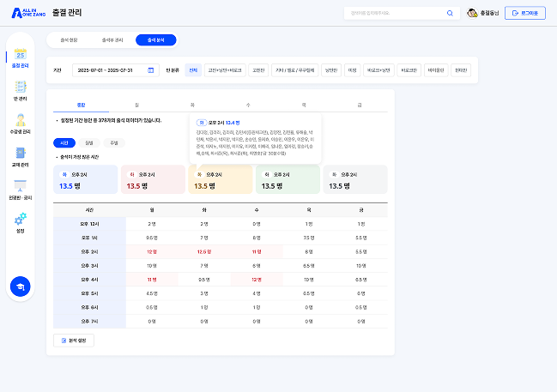
Task: Toggle the 고전+낭만+바로크 class filter chip
Action: (225, 70)
